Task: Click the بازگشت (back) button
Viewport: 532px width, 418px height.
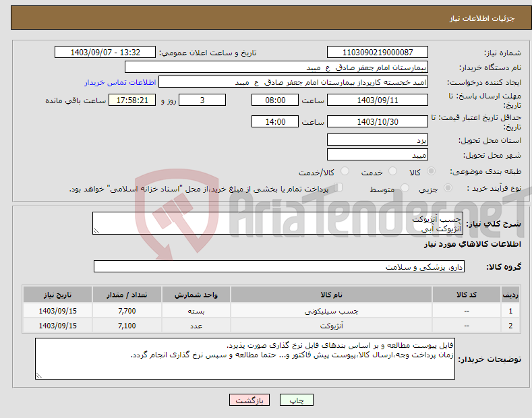Action: point(249,400)
